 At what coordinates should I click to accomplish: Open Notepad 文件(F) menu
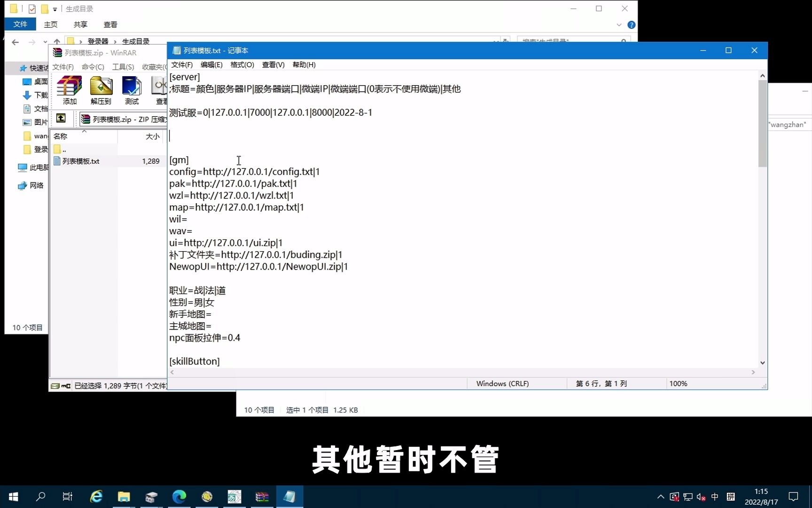point(182,64)
